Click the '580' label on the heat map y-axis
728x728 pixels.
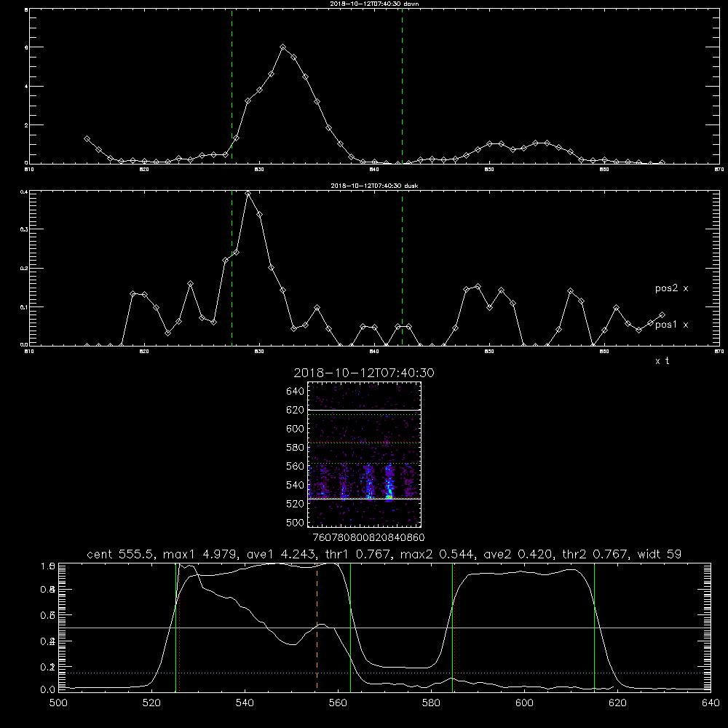pos(295,448)
